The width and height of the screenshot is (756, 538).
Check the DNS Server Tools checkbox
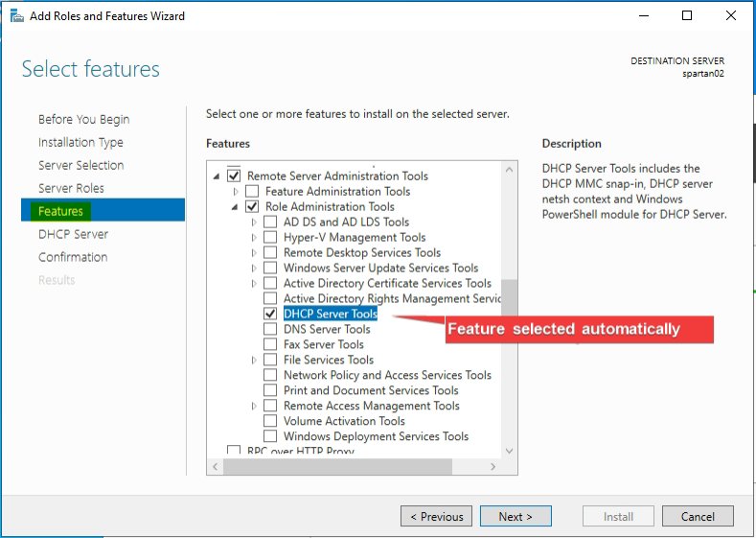tap(270, 329)
